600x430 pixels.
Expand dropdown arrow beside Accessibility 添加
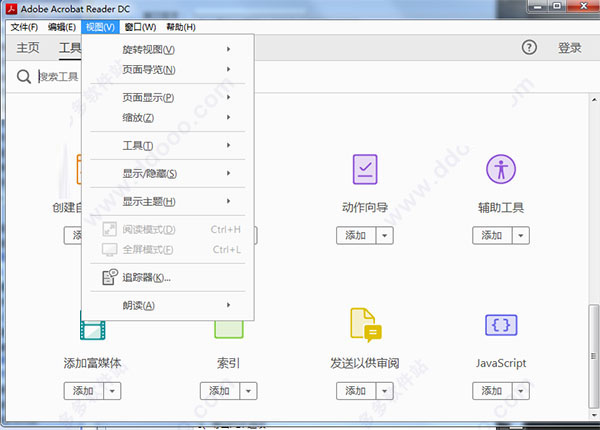pos(521,235)
